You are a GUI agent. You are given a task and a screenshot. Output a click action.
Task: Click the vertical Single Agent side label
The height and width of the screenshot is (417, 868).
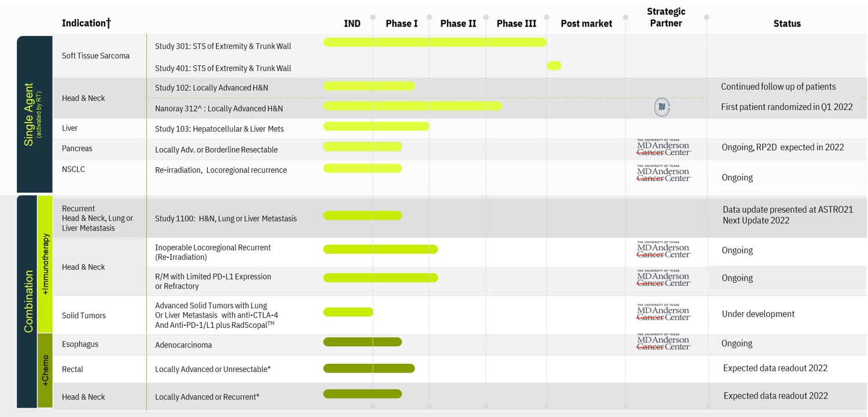(29, 115)
